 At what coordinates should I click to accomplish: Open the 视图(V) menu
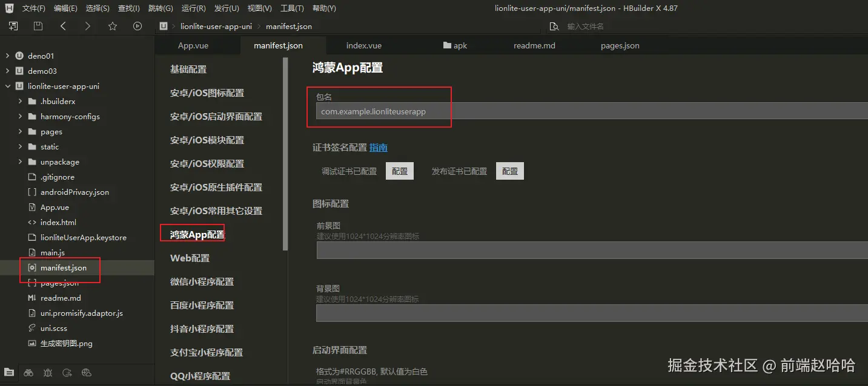pyautogui.click(x=259, y=8)
